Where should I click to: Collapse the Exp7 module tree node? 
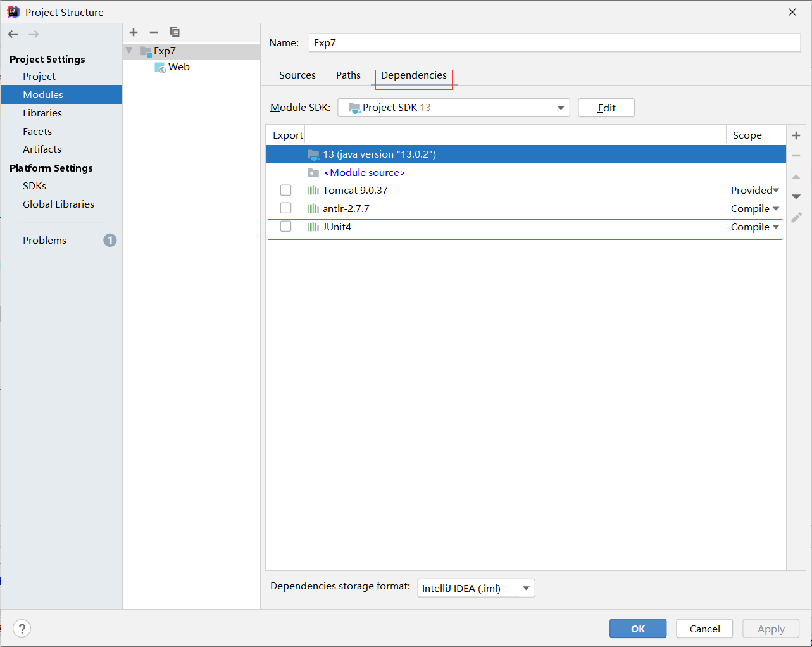130,51
